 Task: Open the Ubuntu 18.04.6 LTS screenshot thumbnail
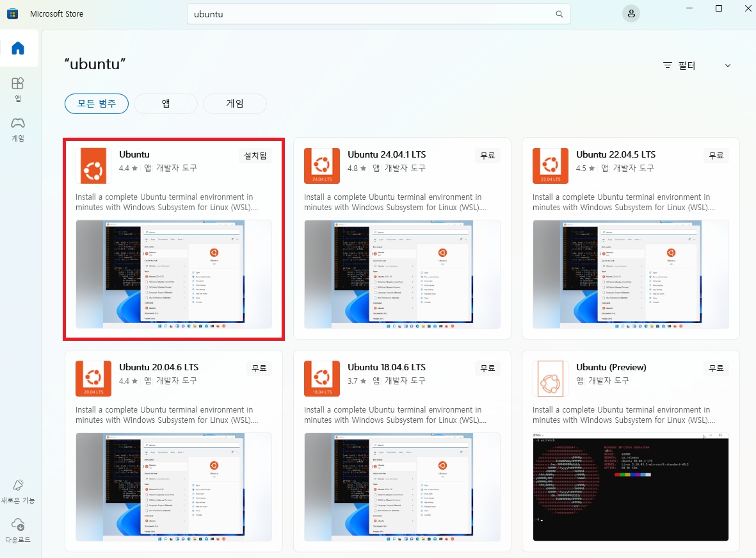[402, 487]
